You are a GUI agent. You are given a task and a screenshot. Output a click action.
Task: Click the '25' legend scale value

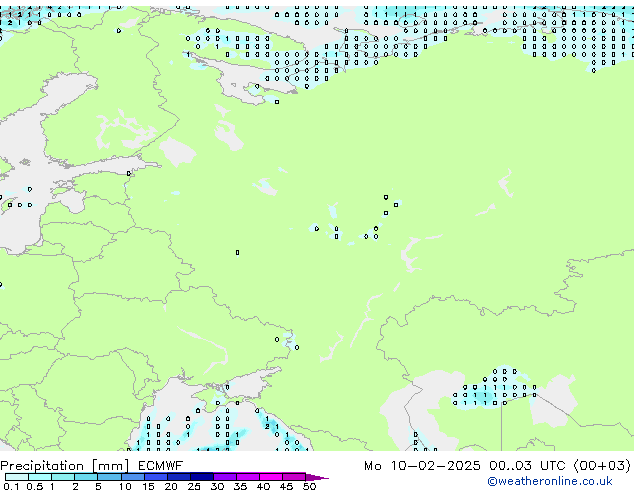194,486
